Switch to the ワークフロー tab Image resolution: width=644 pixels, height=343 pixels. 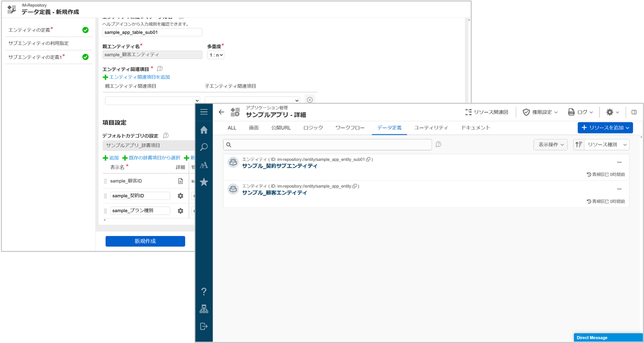click(350, 128)
